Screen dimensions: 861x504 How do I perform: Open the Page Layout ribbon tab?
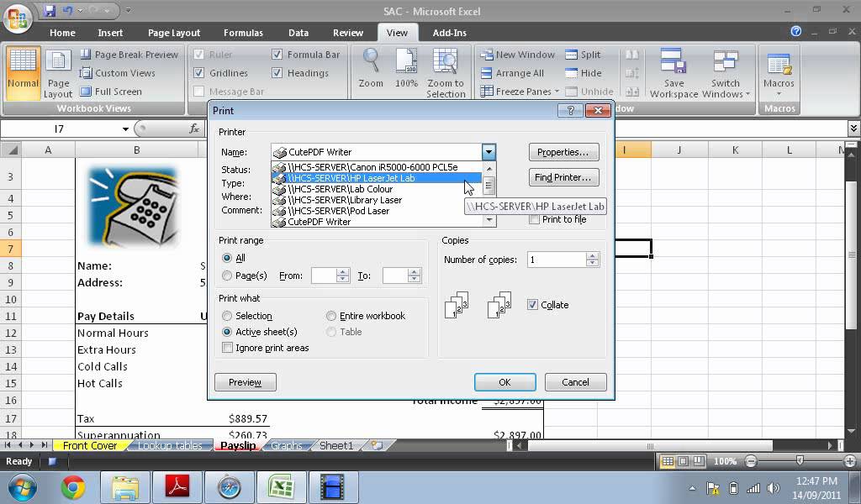coord(174,33)
